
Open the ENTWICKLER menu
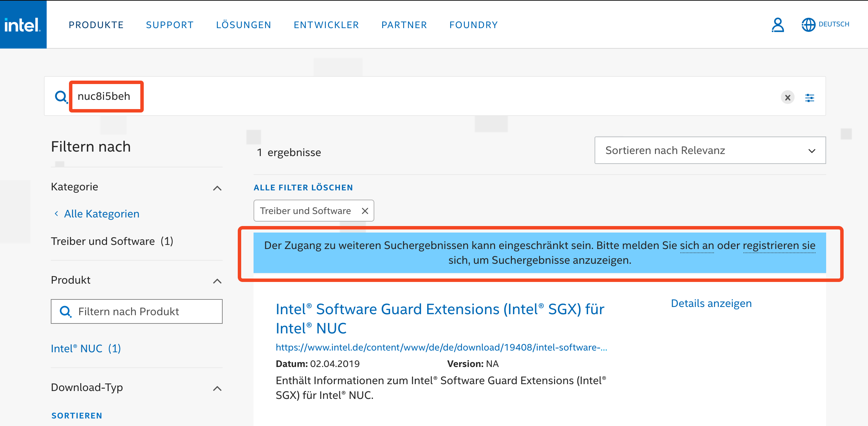click(x=326, y=25)
